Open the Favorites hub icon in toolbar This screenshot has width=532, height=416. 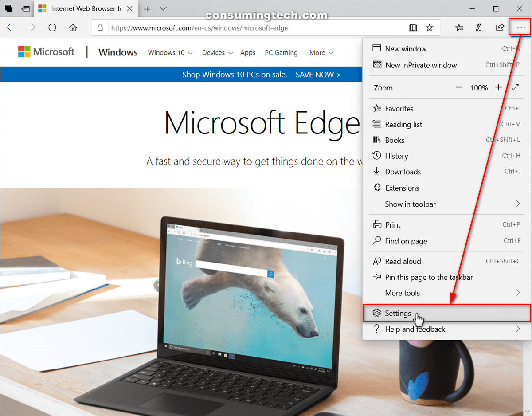(459, 28)
